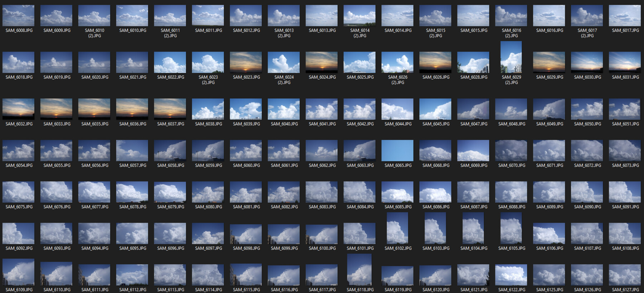This screenshot has width=644, height=293.
Task: Select thumbnail of SAM_6014 (2).JPG
Action: click(360, 15)
